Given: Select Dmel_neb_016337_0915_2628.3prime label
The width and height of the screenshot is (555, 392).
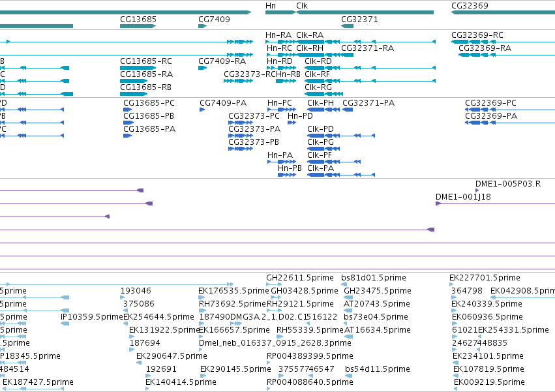Looking at the screenshot, I should pos(275,344).
